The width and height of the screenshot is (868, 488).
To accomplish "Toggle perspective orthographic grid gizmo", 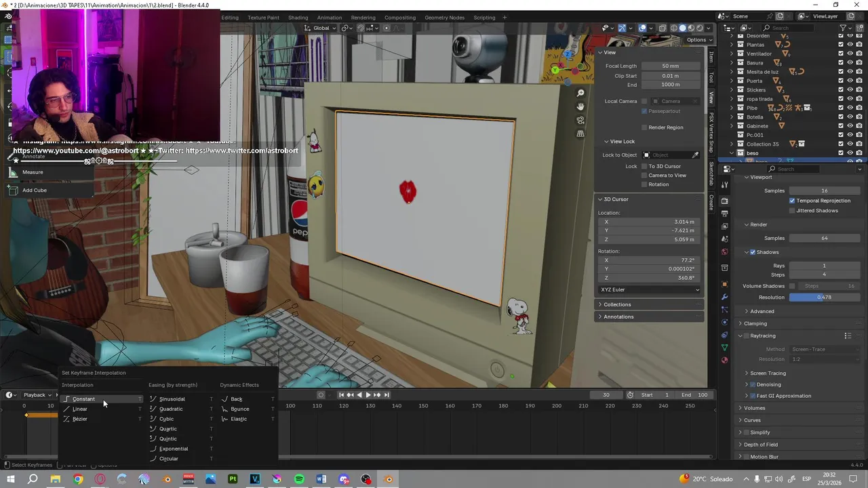I will tap(580, 134).
